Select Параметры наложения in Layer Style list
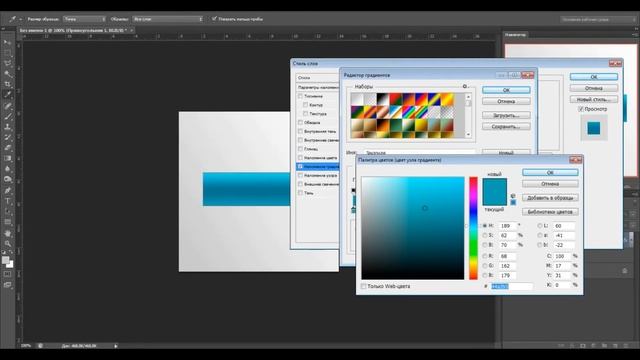The image size is (640, 360). click(318, 87)
